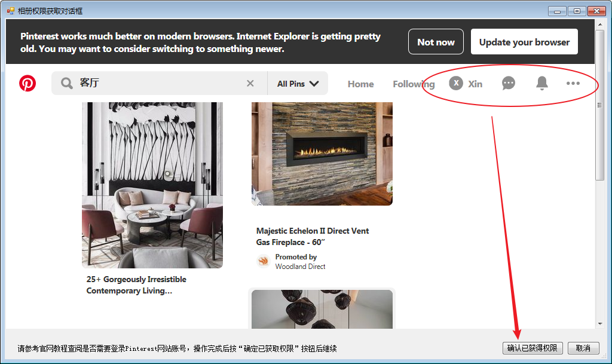Click the Pinterest logo icon
This screenshot has width=612, height=364.
point(27,83)
